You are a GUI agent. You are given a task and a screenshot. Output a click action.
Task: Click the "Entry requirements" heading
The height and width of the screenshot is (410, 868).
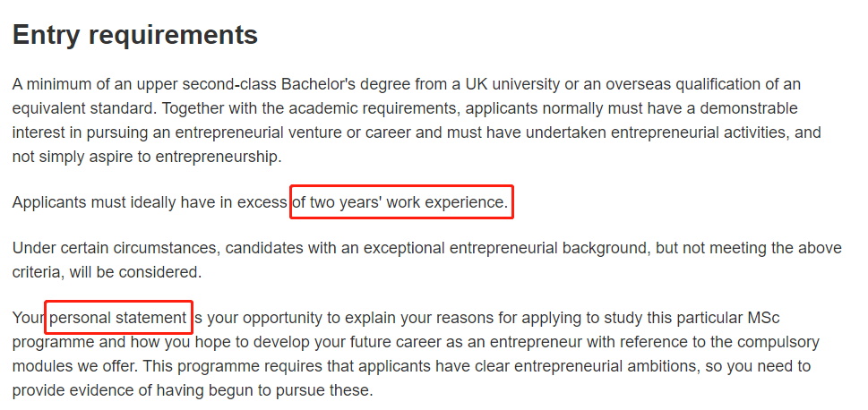click(x=134, y=35)
